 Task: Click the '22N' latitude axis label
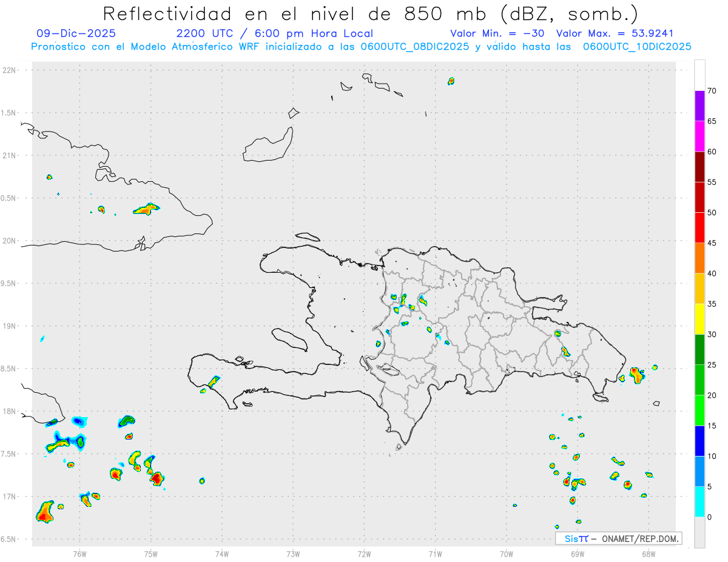click(x=10, y=70)
